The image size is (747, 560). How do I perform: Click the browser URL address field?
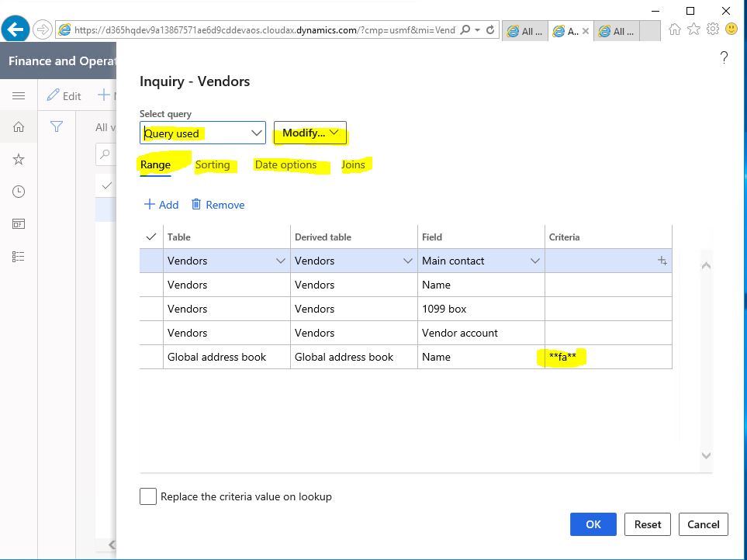(265, 30)
